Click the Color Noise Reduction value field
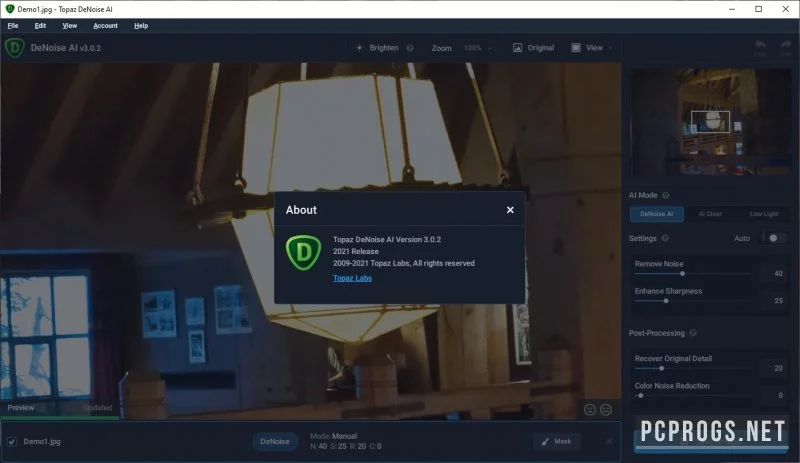The height and width of the screenshot is (463, 800). click(773, 395)
